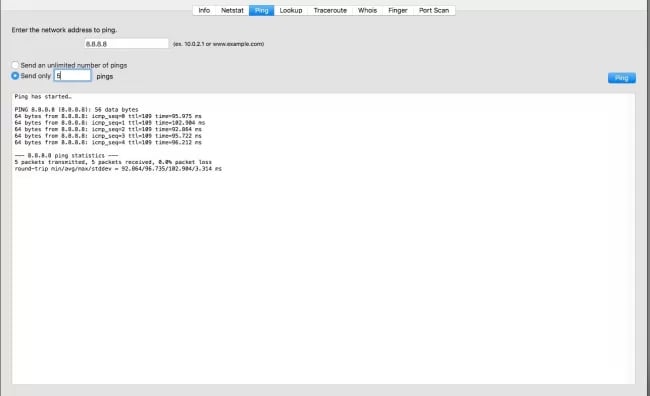Click the example hint 'ex. 10.0.2.1 or www.example.com'
The image size is (650, 396).
pyautogui.click(x=218, y=44)
